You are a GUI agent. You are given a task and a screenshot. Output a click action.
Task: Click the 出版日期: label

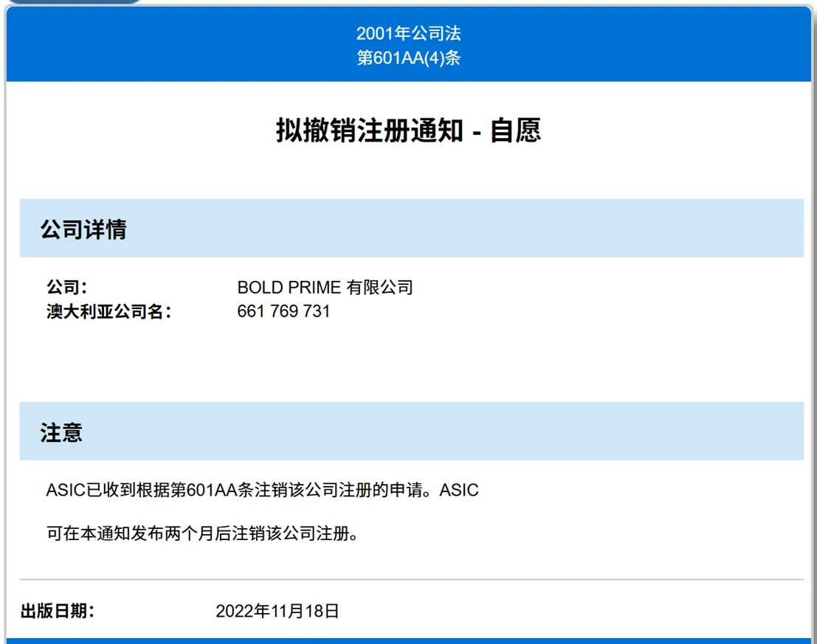[x=58, y=611]
